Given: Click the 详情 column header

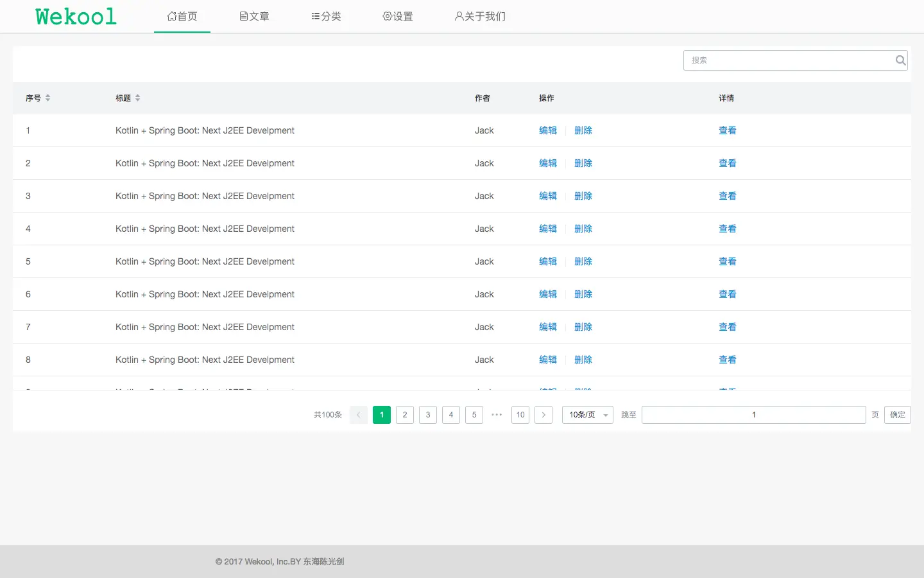Looking at the screenshot, I should 726,98.
